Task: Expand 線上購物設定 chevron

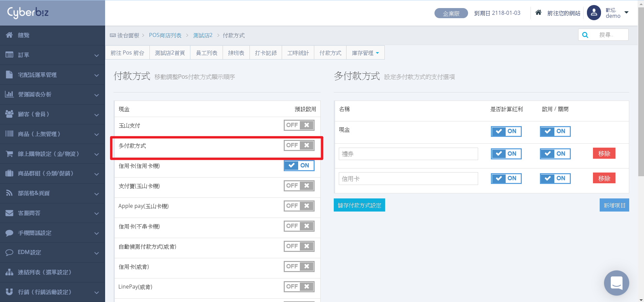Action: pos(97,154)
